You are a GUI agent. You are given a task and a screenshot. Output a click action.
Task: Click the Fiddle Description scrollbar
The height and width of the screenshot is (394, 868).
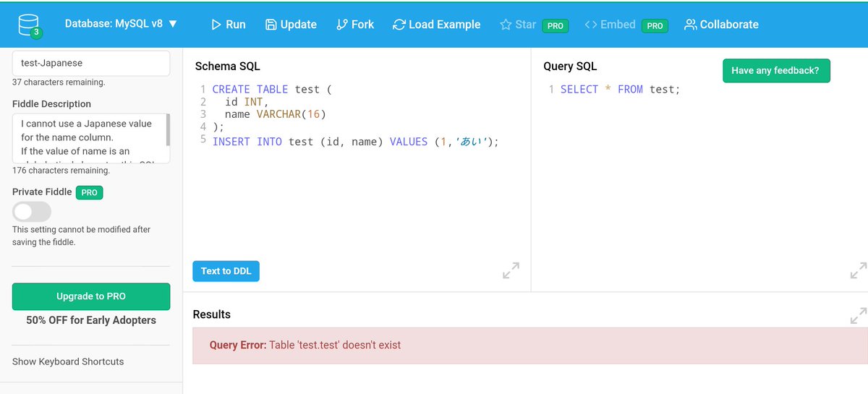[x=169, y=130]
